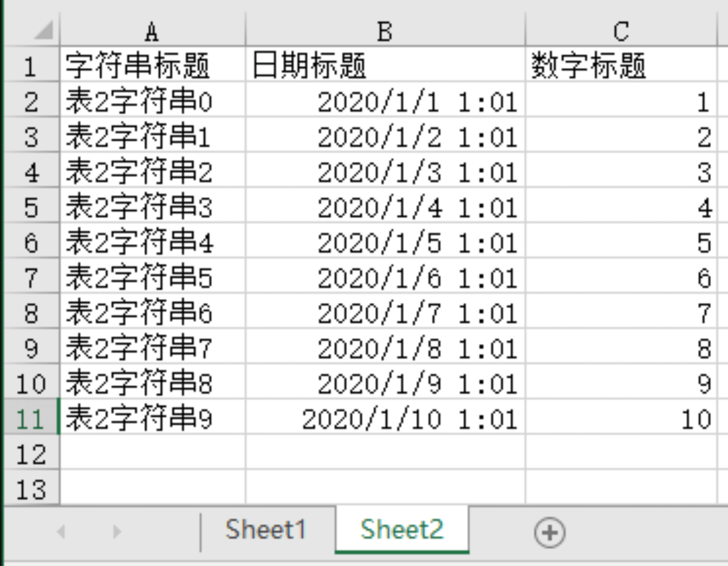Image resolution: width=728 pixels, height=566 pixels.
Task: Select column B header
Action: [384, 32]
